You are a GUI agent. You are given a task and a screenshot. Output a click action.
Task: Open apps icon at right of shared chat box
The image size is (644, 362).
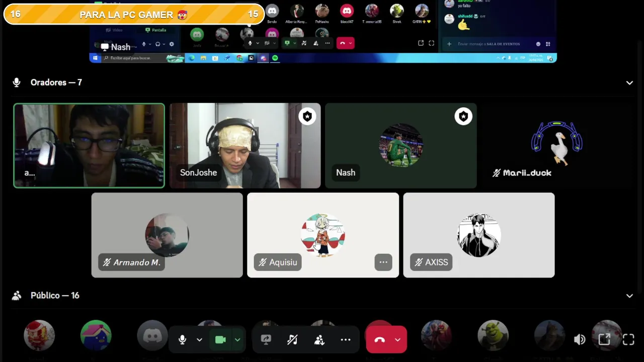tap(548, 44)
